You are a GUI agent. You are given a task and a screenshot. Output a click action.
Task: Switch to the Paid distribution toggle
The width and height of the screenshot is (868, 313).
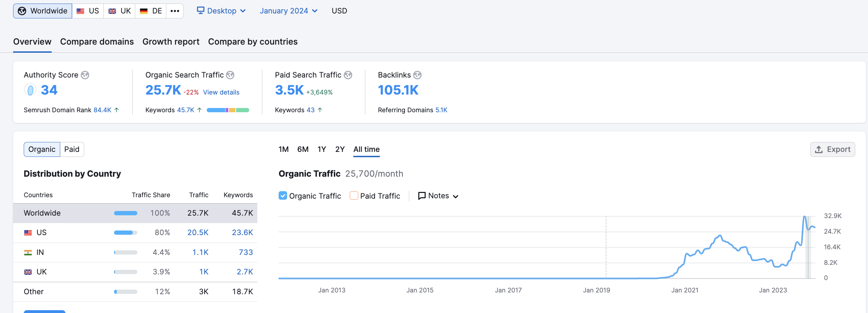tap(72, 149)
